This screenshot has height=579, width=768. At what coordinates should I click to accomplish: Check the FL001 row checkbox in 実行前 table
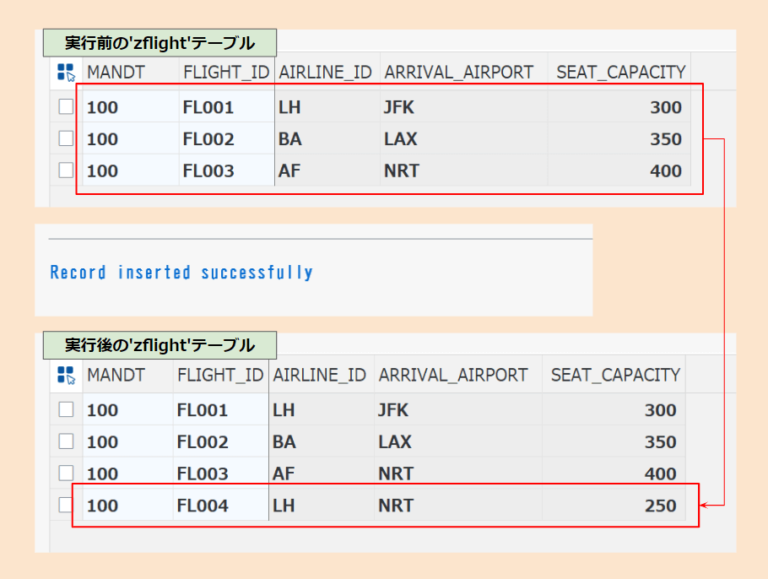pos(66,107)
